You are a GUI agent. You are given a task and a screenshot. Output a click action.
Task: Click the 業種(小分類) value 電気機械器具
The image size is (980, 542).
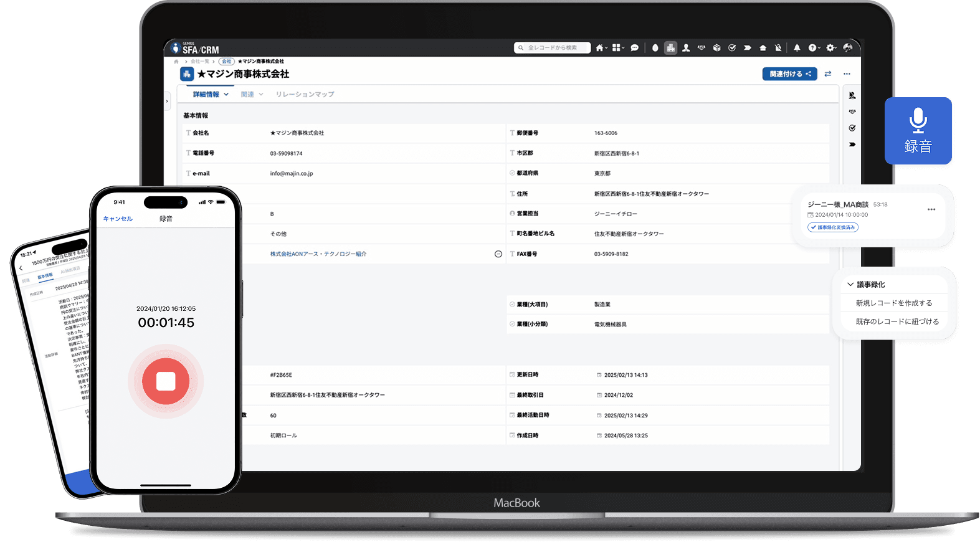[611, 325]
